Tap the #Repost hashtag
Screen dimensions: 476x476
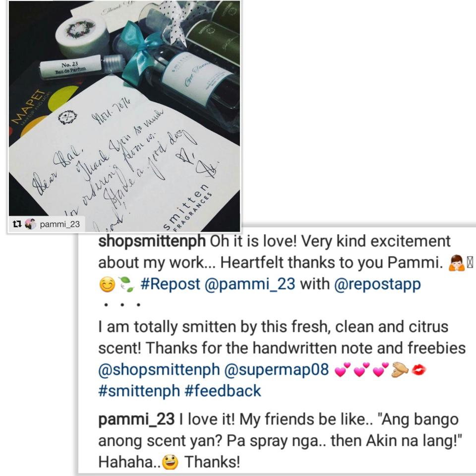click(x=170, y=284)
